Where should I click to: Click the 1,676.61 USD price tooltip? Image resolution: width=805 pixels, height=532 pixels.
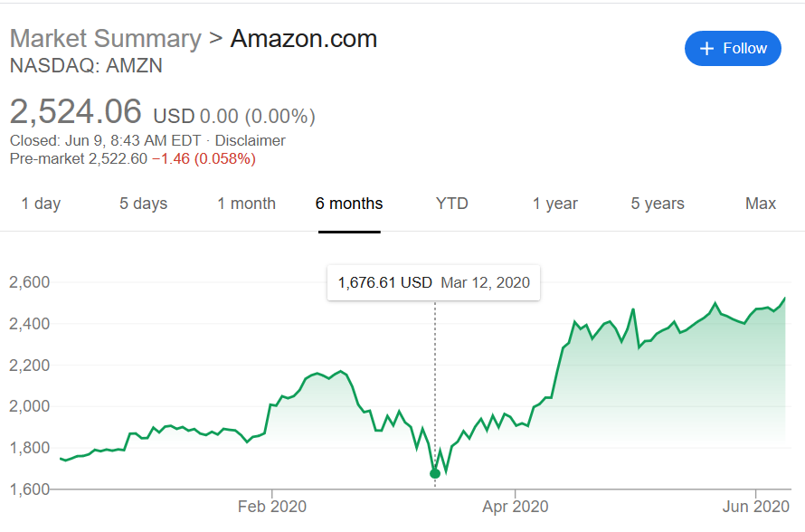(x=434, y=282)
